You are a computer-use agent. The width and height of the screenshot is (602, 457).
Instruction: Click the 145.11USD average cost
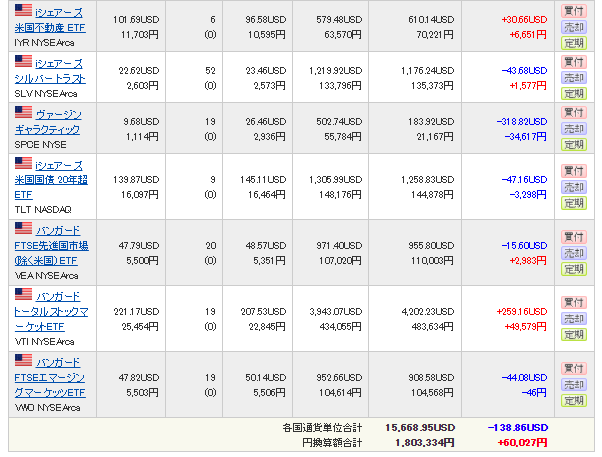tap(263, 180)
